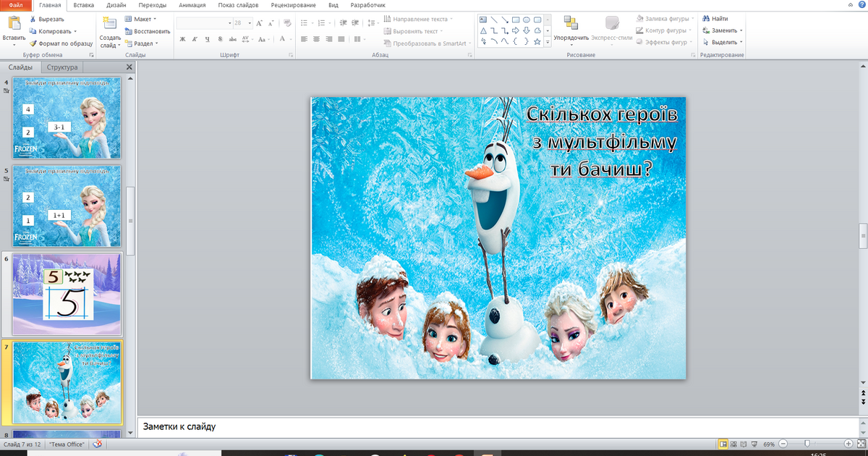Toggle italic (К) formatting
The image size is (868, 456).
(196, 39)
